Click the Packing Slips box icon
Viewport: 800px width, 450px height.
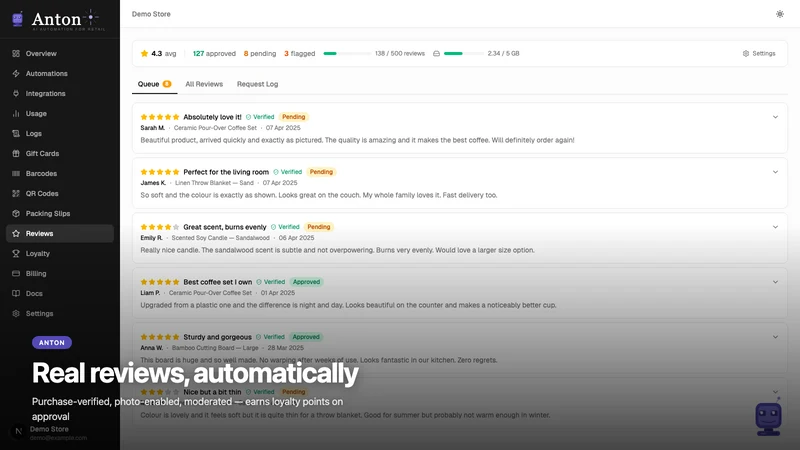16,213
